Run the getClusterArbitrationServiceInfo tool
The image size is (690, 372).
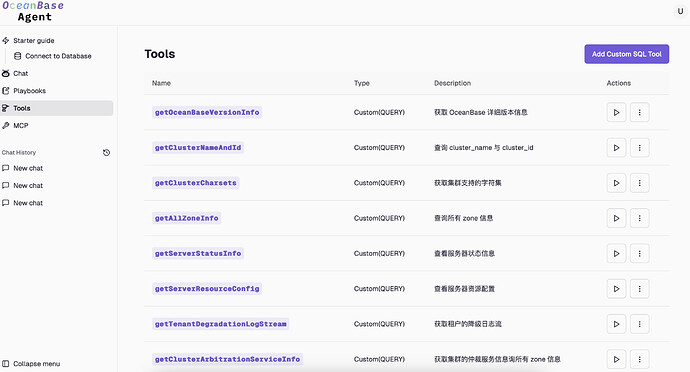(616, 359)
